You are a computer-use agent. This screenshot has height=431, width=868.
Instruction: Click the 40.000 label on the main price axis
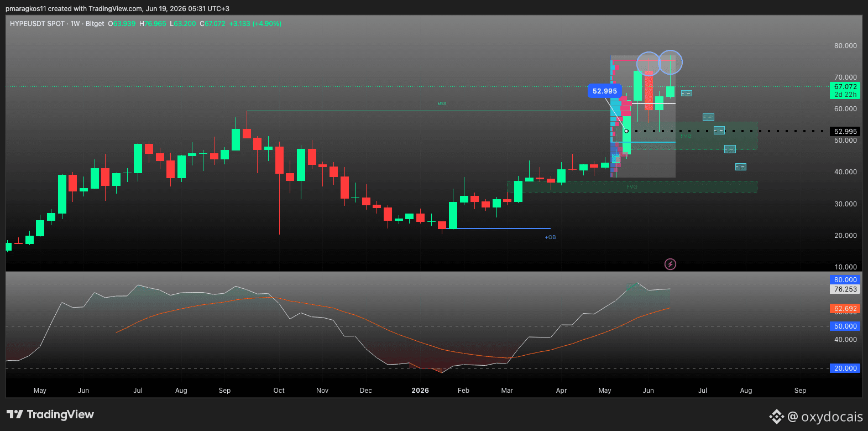pos(845,172)
